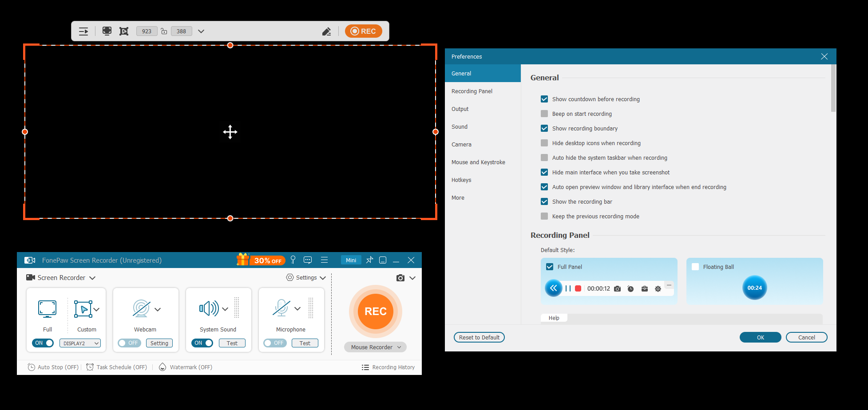Screen dimensions: 868x410
Task: Take a screenshot with the camera icon
Action: click(x=400, y=278)
